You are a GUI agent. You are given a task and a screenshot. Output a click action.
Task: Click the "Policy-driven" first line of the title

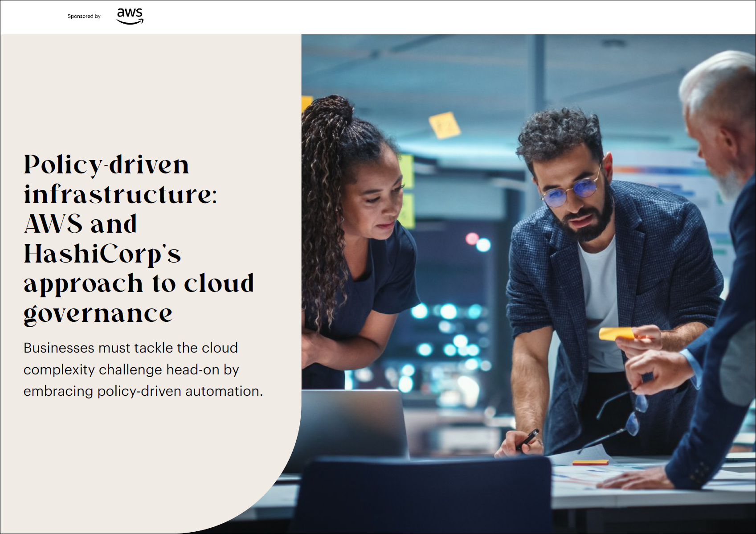[106, 165]
